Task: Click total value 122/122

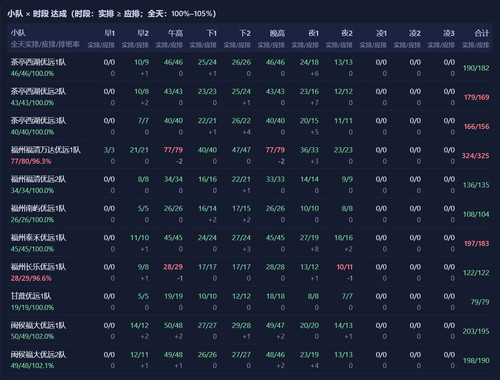Action: point(476,273)
